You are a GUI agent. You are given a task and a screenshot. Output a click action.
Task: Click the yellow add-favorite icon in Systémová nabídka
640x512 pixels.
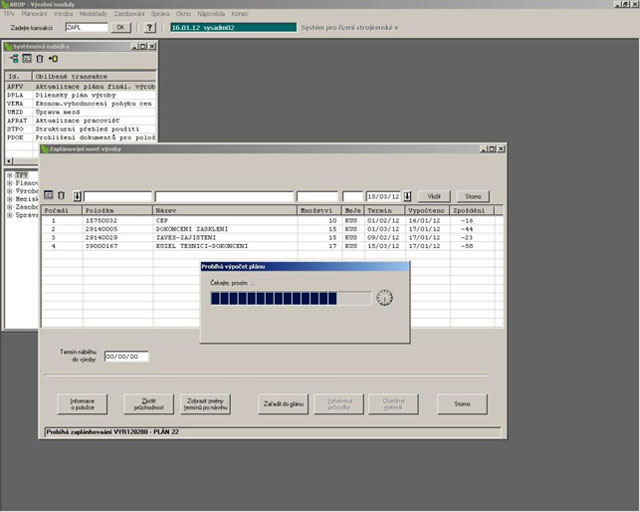tap(53, 59)
